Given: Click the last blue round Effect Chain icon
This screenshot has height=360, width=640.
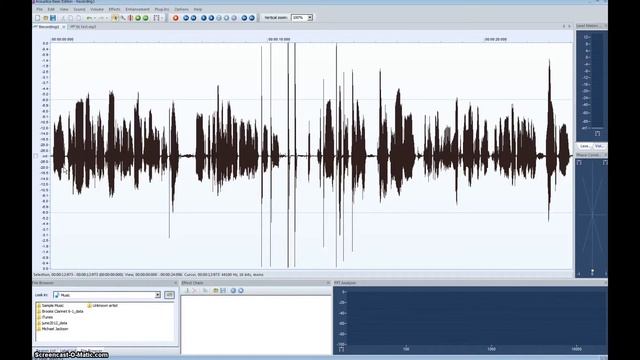Looking at the screenshot, I should (241, 291).
